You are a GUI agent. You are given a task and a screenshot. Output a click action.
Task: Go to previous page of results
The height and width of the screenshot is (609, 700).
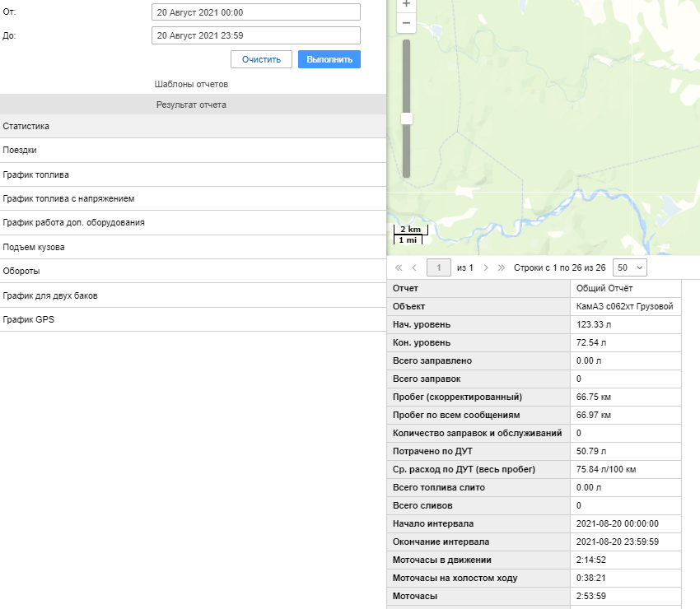(x=414, y=267)
